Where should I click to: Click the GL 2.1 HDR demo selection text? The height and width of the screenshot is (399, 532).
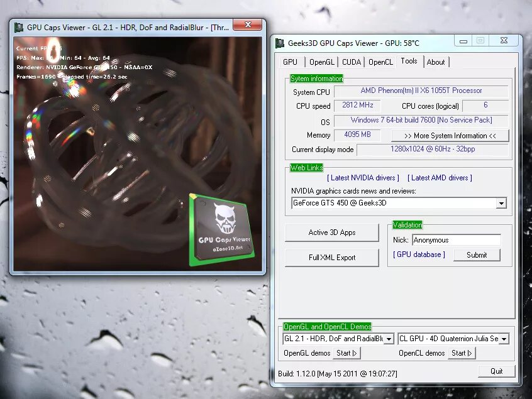[x=333, y=339]
